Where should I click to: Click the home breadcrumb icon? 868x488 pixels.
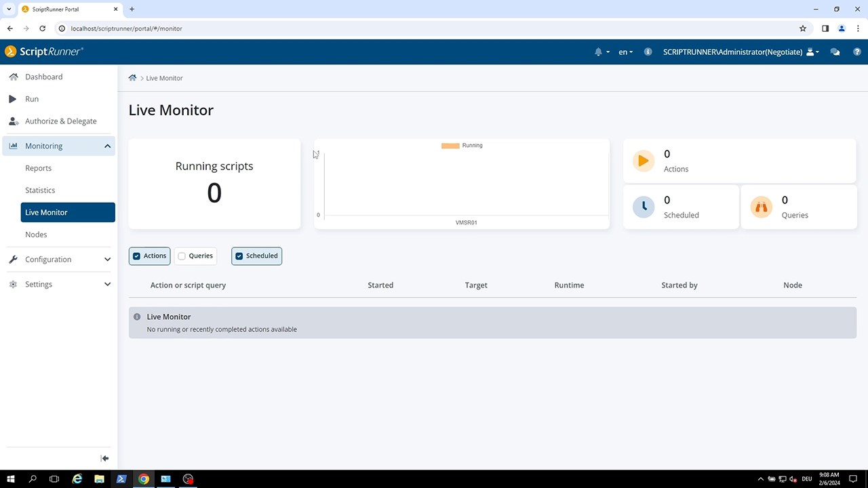click(x=132, y=78)
